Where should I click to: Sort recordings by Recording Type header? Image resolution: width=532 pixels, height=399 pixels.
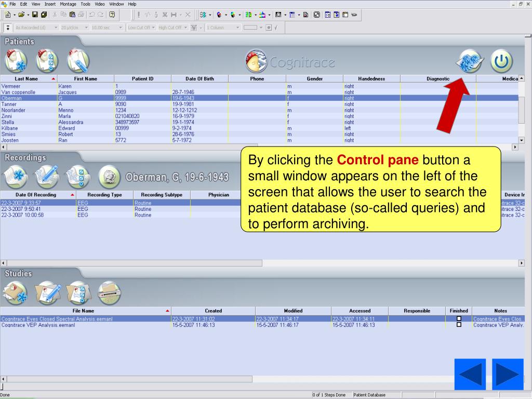[x=104, y=195]
